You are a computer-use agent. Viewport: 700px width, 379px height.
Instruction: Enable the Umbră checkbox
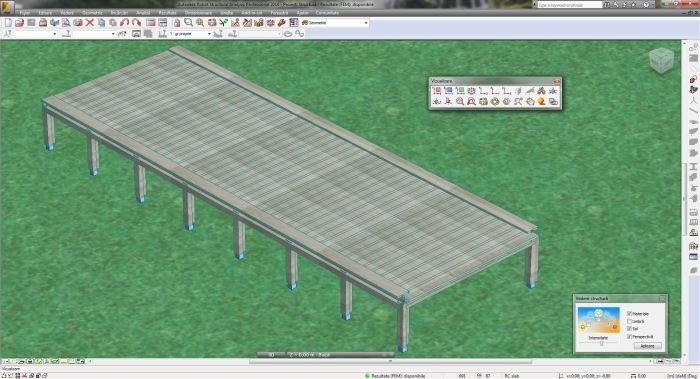click(629, 321)
